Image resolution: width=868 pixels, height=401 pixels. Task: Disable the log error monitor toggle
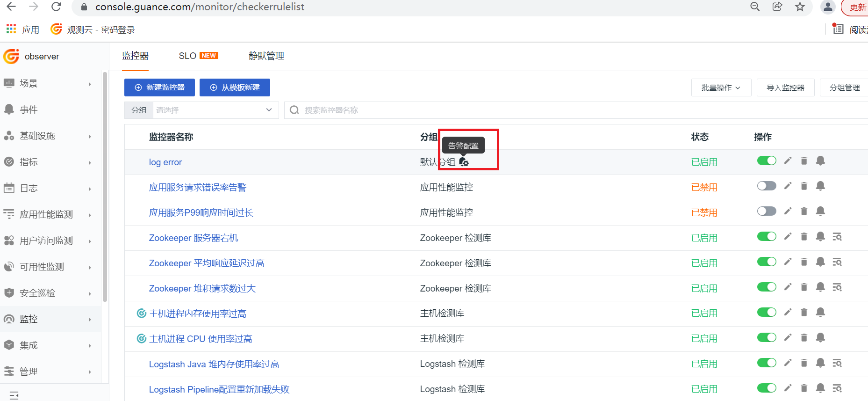click(767, 160)
